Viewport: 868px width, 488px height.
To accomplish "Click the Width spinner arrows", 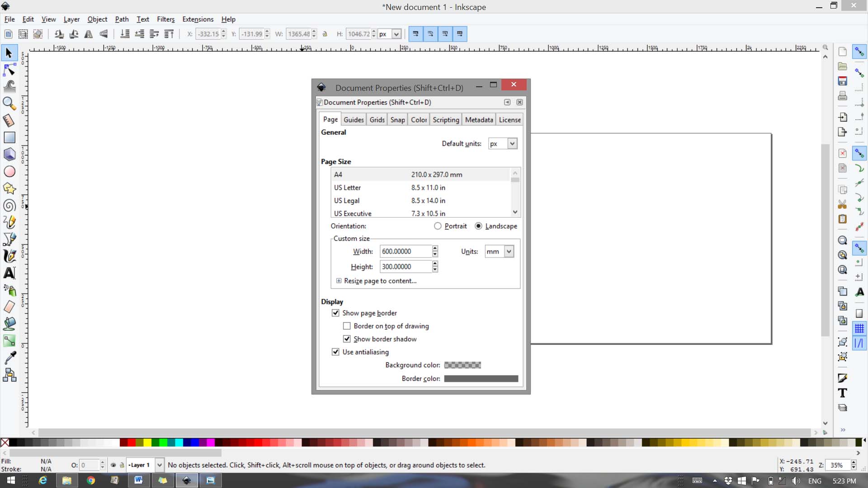I will coord(435,251).
